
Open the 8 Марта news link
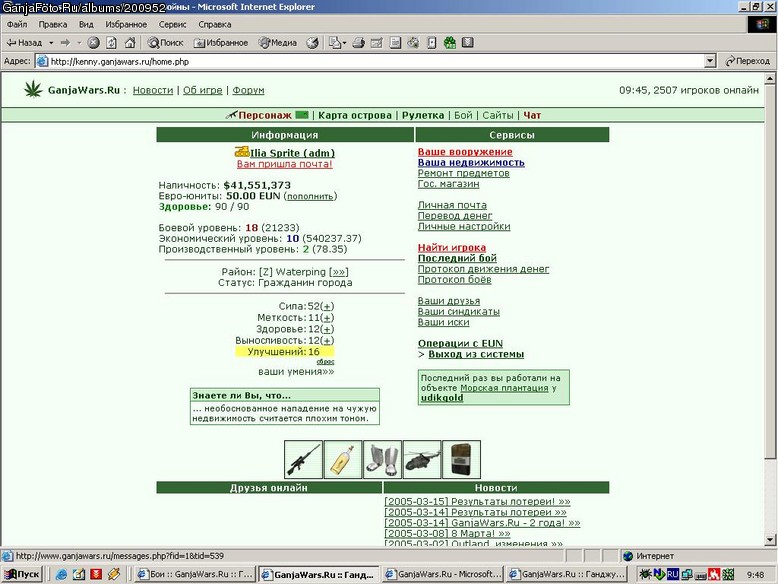[x=447, y=534]
